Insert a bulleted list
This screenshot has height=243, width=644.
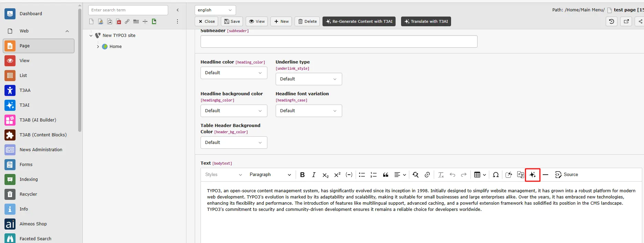coord(362,175)
